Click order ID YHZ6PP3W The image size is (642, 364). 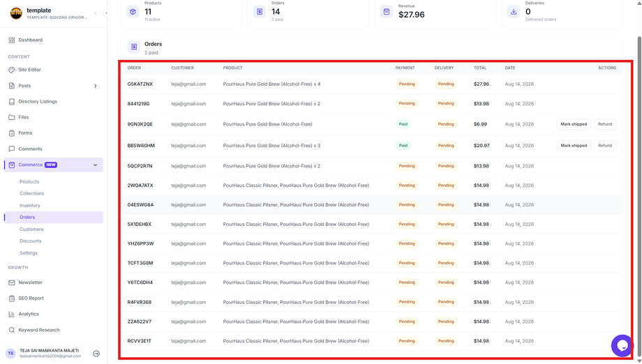(140, 244)
